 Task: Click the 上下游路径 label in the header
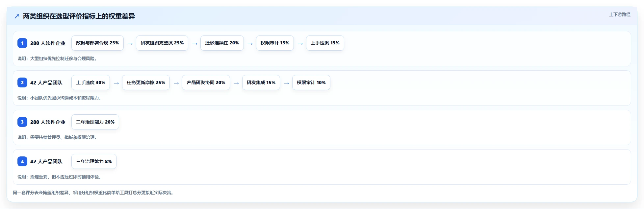click(x=620, y=14)
